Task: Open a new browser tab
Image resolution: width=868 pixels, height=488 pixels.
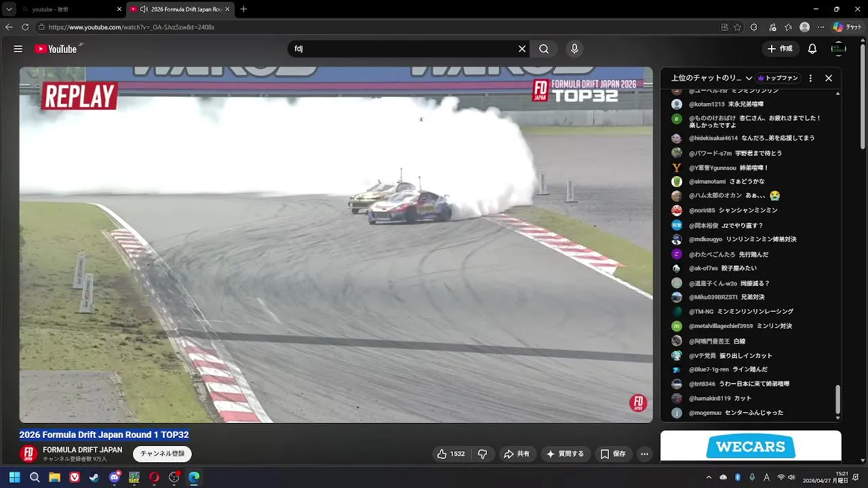Action: [x=243, y=9]
